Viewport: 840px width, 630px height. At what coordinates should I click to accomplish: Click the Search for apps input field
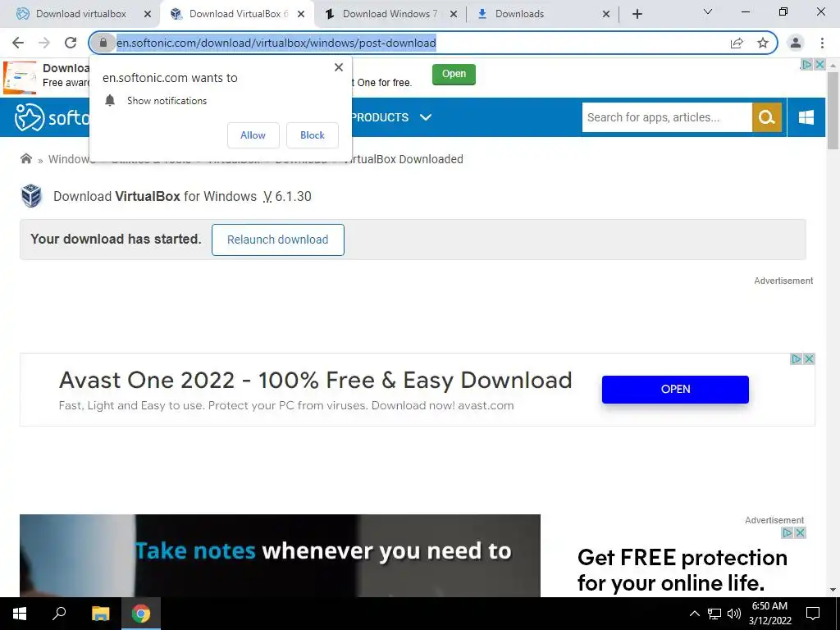(667, 117)
